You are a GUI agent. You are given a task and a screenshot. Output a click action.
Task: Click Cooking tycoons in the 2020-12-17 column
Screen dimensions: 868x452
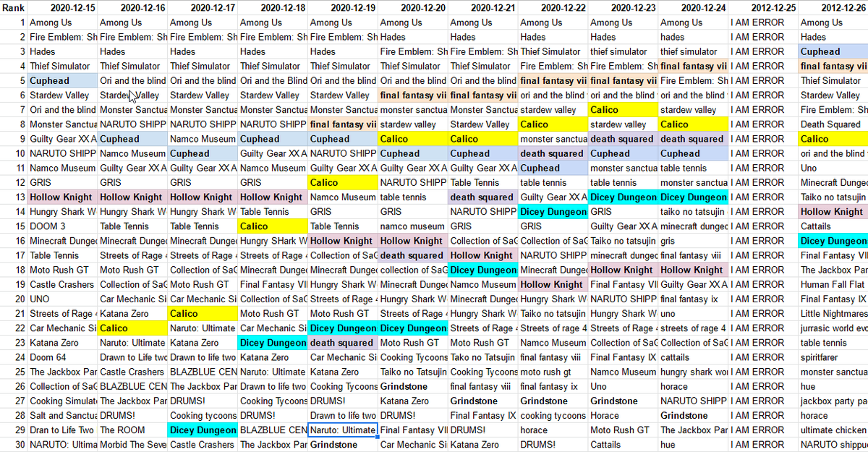tap(203, 415)
